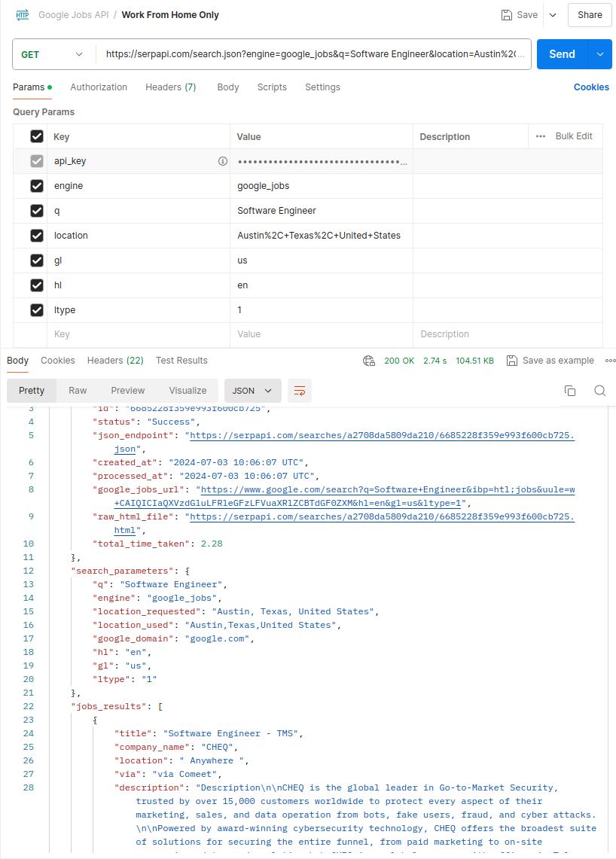This screenshot has width=616, height=859.
Task: Select the Preview view
Action: [x=128, y=391]
